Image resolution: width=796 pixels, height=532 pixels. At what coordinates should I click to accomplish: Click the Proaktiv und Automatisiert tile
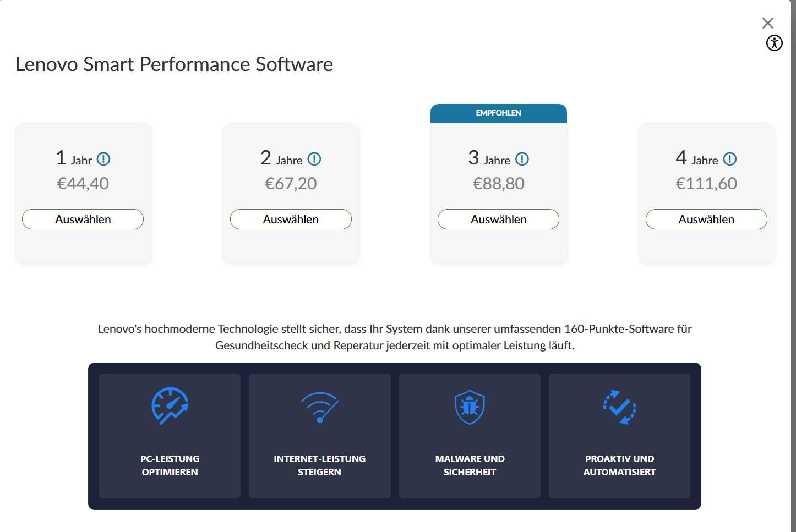619,465
